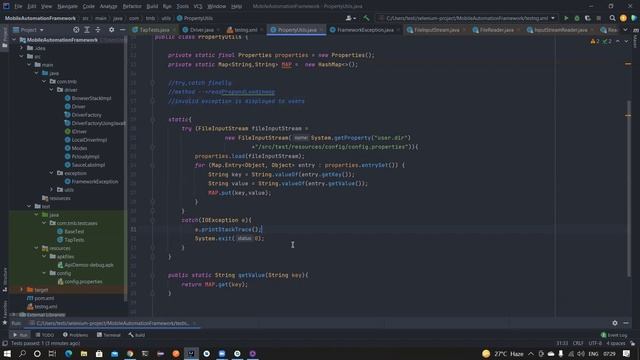Click the Stop button in toolbar
The height and width of the screenshot is (360, 640).
(x=598, y=18)
